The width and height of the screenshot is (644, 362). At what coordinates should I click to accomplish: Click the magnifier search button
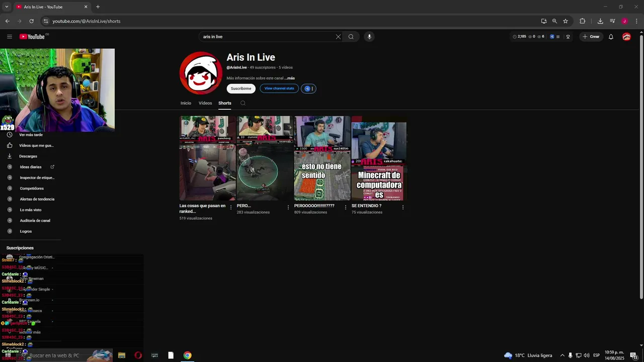point(351,37)
